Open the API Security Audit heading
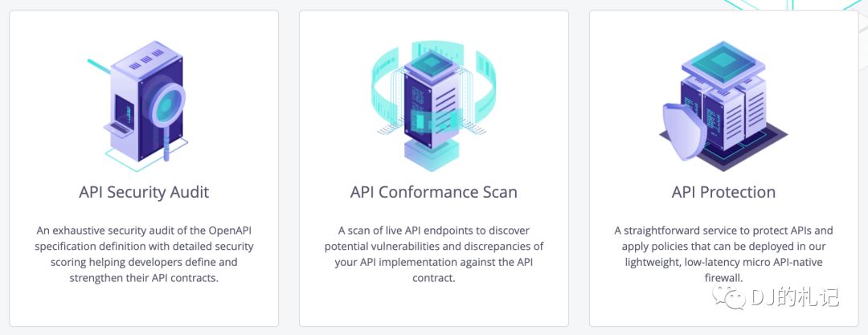 (x=144, y=192)
